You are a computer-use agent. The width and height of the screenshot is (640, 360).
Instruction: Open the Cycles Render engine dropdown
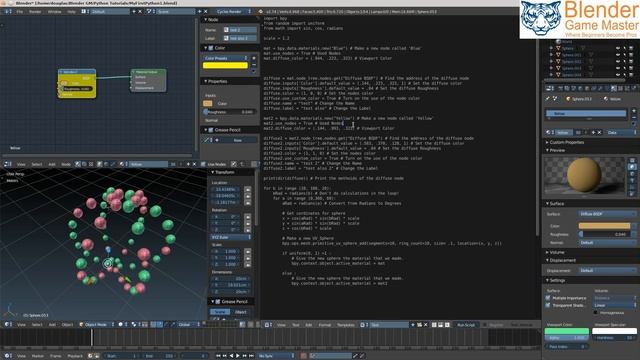pos(233,11)
